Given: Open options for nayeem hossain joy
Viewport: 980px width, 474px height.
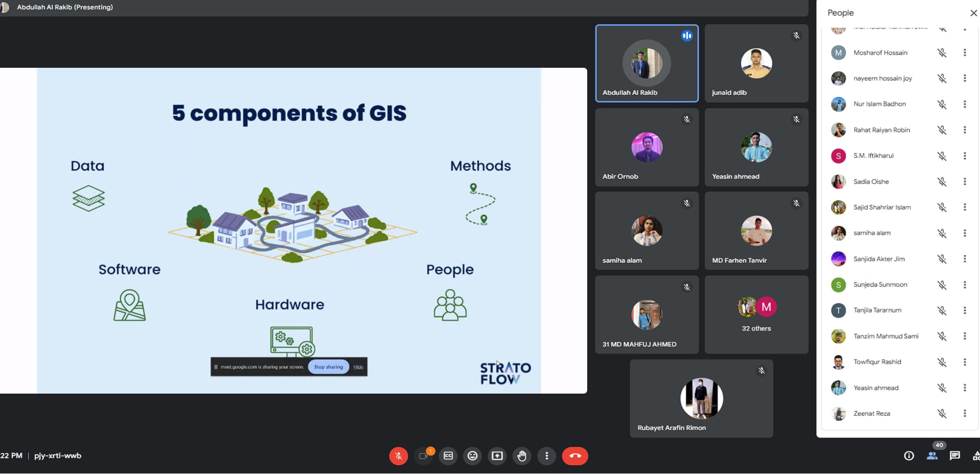Looking at the screenshot, I should click(964, 78).
